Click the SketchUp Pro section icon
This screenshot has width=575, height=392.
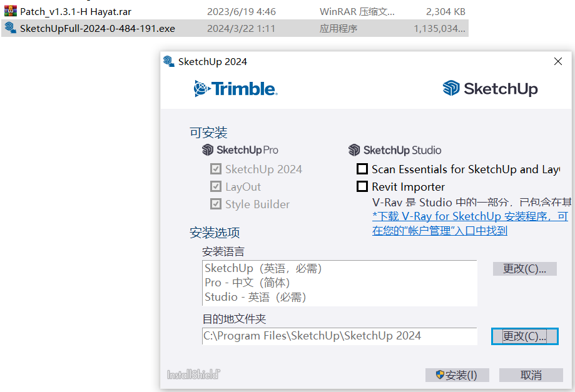[208, 150]
